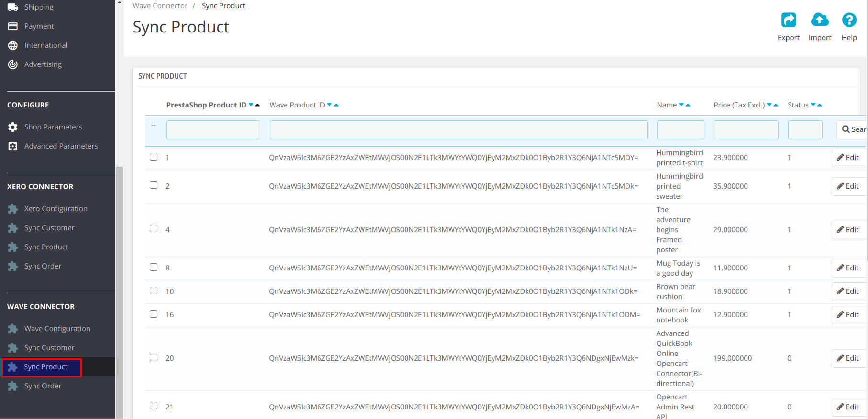Sort PrestaShop Product ID ascending arrow
The width and height of the screenshot is (868, 419).
coord(257,105)
